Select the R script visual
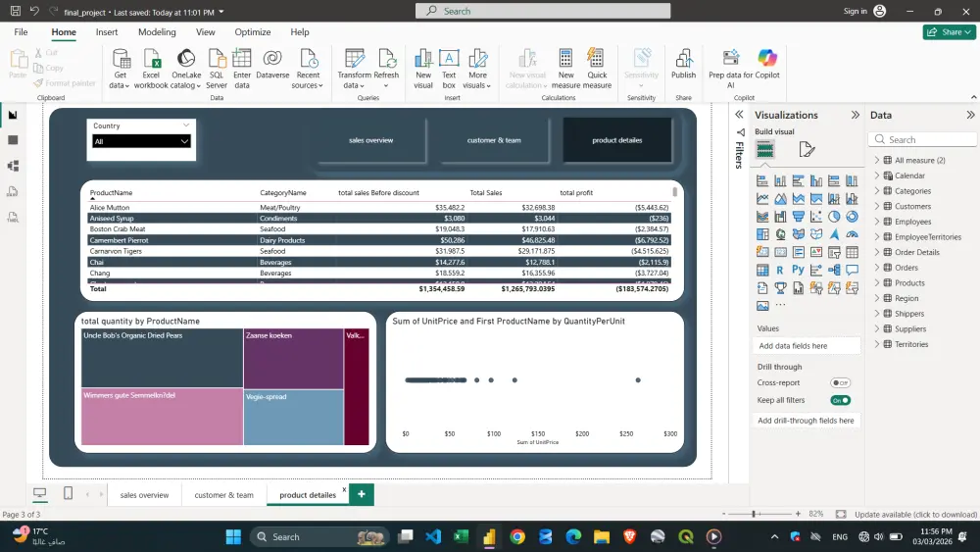Image resolution: width=980 pixels, height=552 pixels. pyautogui.click(x=780, y=270)
